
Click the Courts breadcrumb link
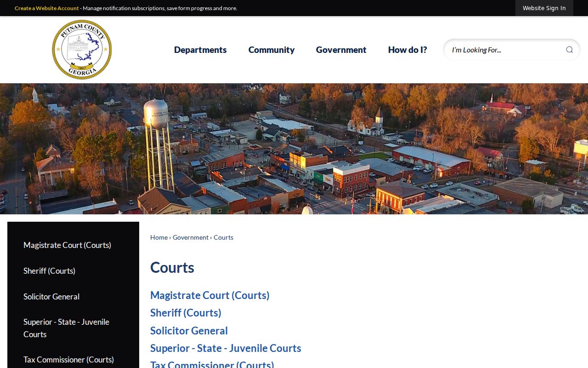click(223, 237)
